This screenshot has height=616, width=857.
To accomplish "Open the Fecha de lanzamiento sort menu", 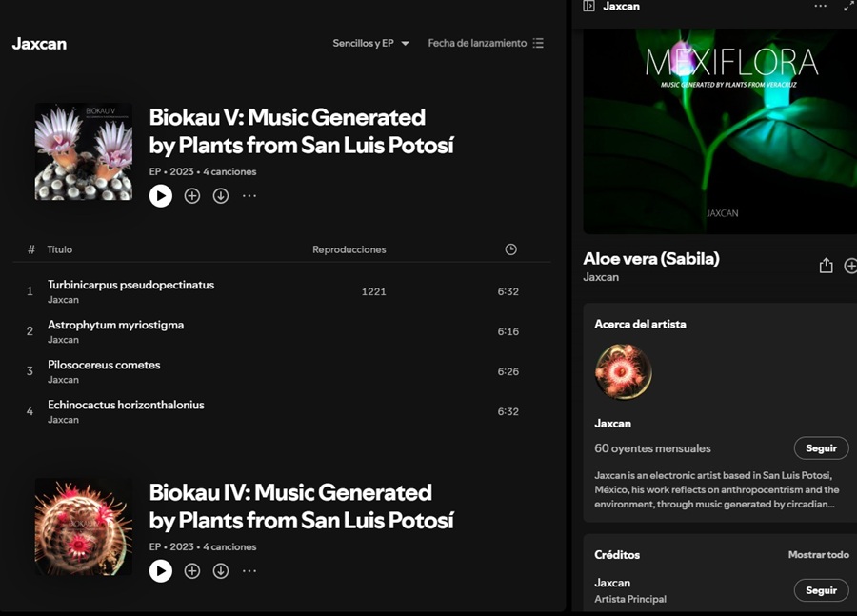I will 486,43.
